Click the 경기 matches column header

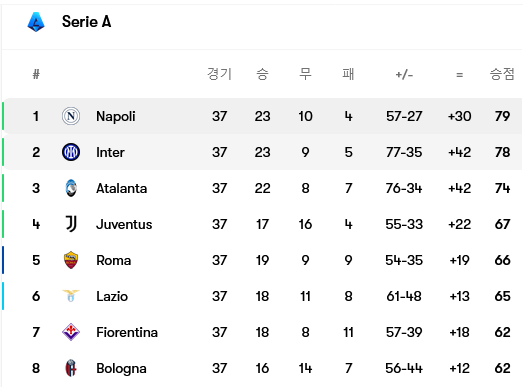[219, 74]
